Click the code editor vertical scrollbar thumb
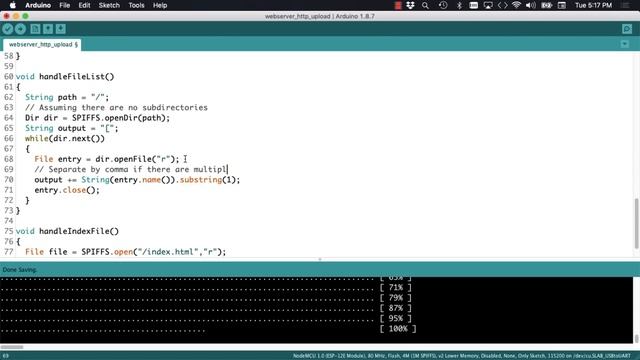Image resolution: width=640 pixels, height=360 pixels. (x=636, y=223)
